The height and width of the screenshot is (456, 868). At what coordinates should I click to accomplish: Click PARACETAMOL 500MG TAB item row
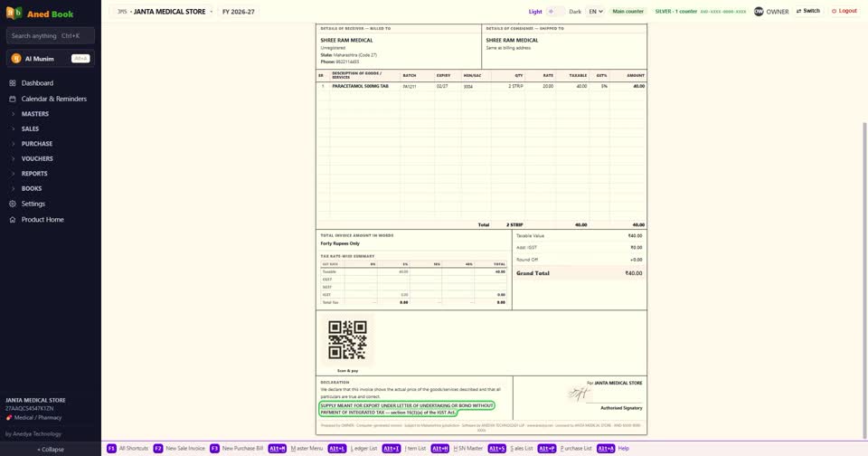point(481,87)
